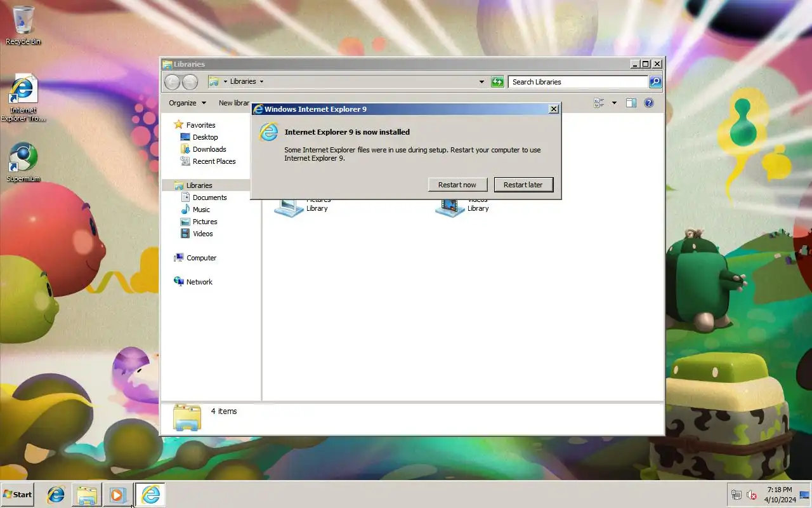Screen dimensions: 812x508
Task: Click the Restart now button
Action: pos(457,185)
